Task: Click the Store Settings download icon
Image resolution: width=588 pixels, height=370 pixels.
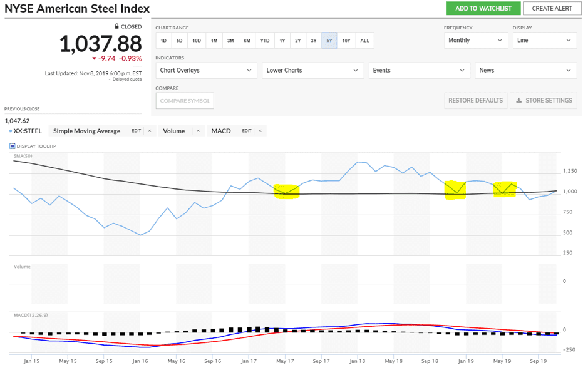Action: 518,100
